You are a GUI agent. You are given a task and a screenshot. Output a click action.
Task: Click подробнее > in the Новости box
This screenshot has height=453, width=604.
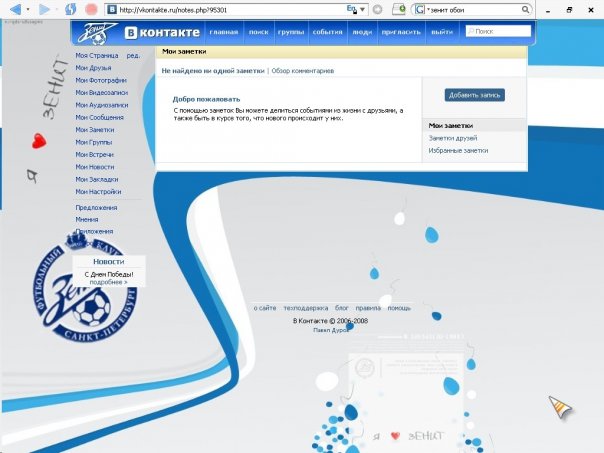tap(108, 282)
